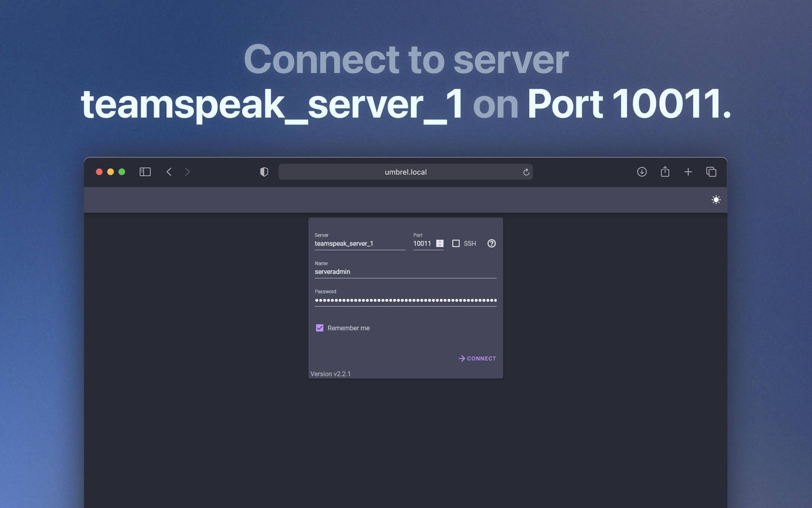
Task: Increase the Port value with the stepper up arrow
Action: (440, 242)
